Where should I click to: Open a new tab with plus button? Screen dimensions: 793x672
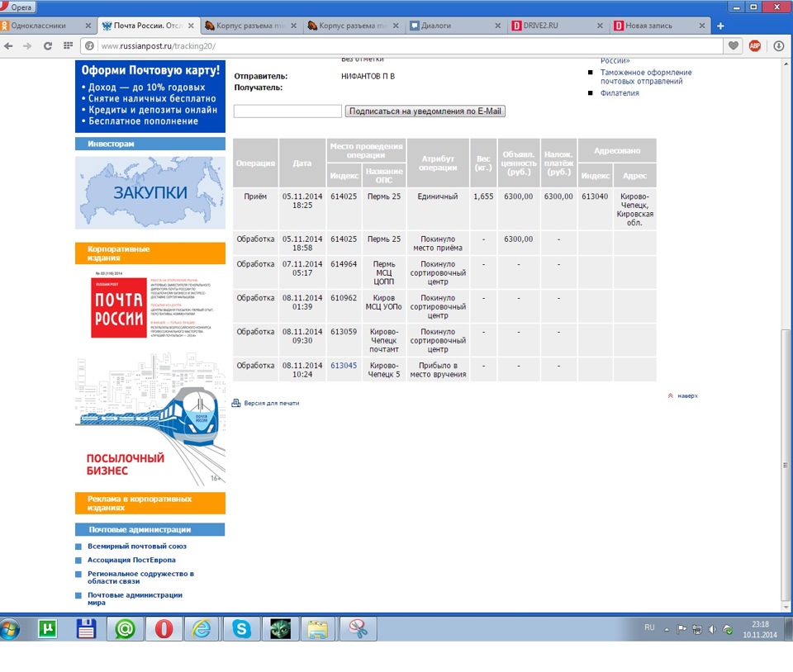point(720,26)
